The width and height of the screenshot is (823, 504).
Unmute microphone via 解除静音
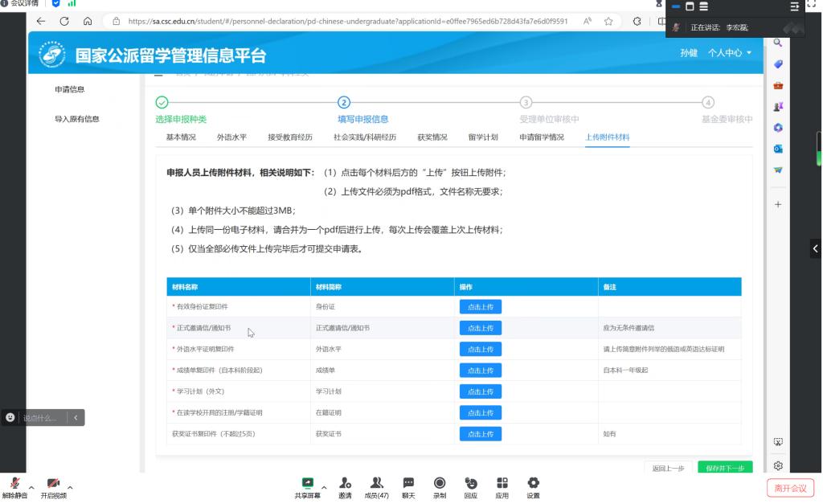(x=14, y=483)
